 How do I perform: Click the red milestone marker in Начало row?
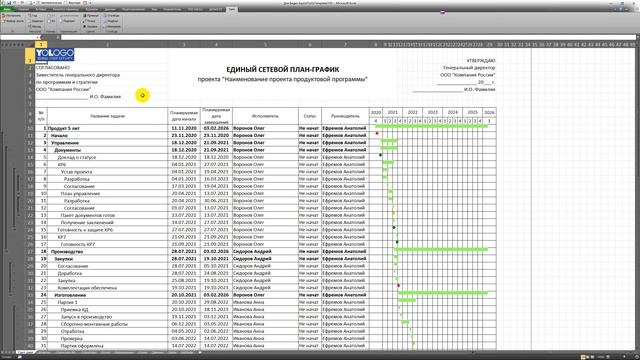[377, 133]
